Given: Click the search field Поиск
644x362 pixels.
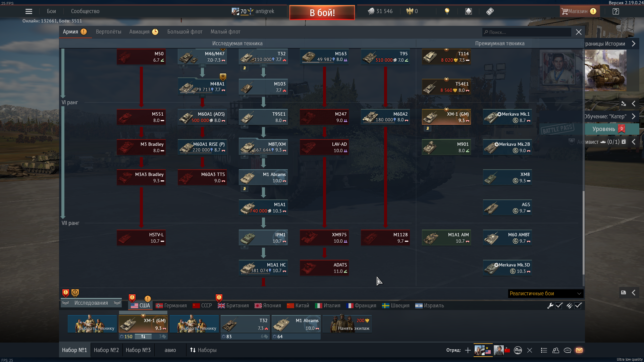Looking at the screenshot, I should (x=527, y=32).
